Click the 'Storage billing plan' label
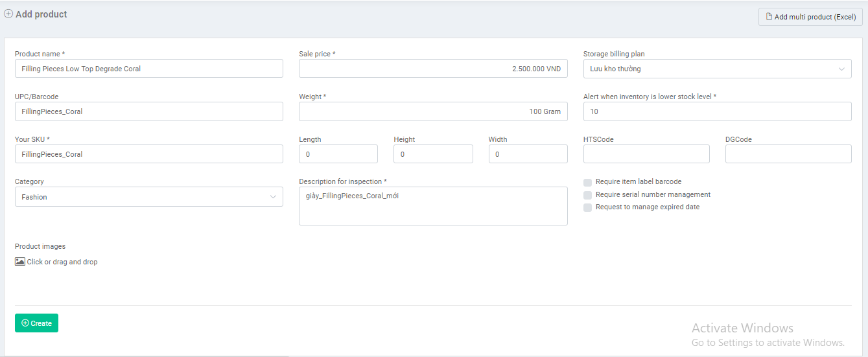The image size is (868, 357). tap(614, 54)
